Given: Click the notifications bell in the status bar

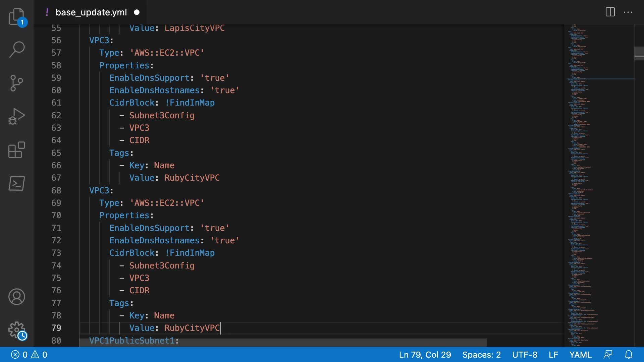Looking at the screenshot, I should [x=629, y=355].
